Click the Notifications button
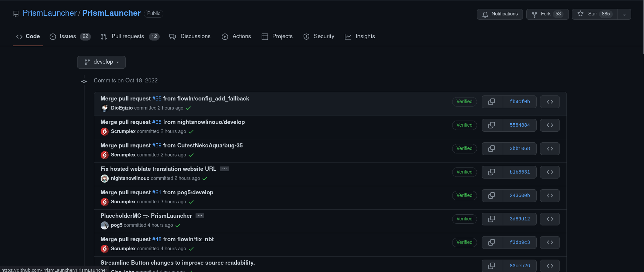This screenshot has width=644, height=272. (500, 14)
